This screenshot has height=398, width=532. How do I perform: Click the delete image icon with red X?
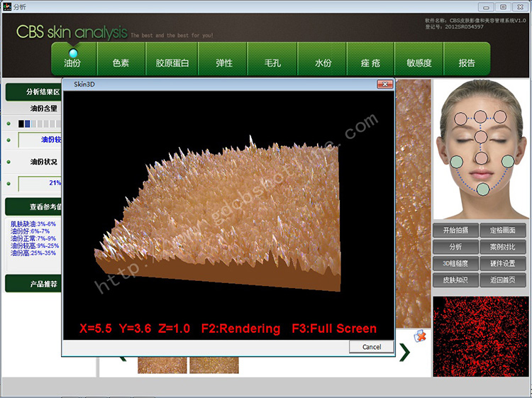point(420,336)
